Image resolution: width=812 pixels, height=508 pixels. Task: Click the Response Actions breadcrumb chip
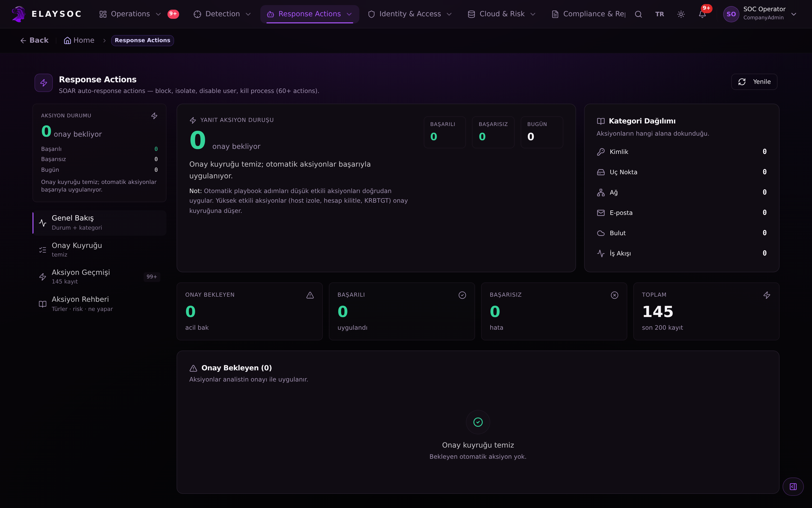click(x=142, y=40)
